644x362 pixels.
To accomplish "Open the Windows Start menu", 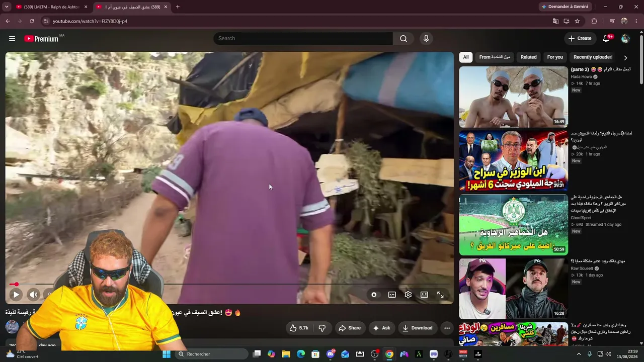I will [167, 354].
